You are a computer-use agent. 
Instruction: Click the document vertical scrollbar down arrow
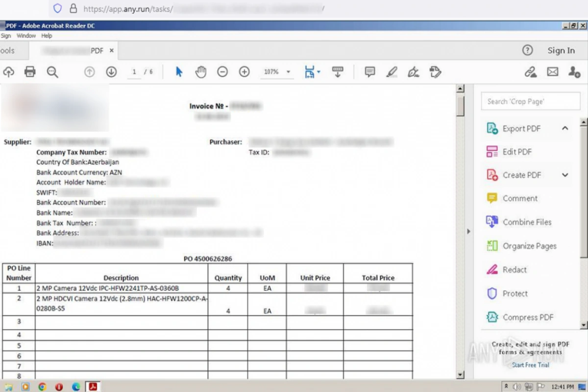pyautogui.click(x=460, y=375)
